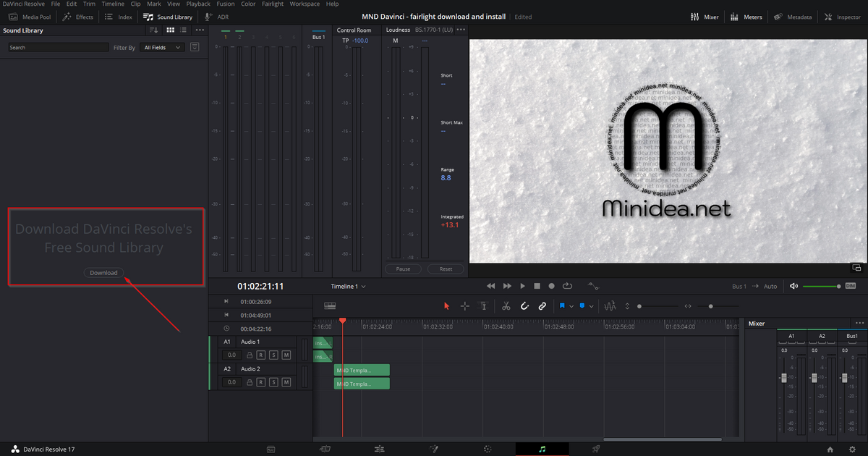Toggle the Sound Library panel
The height and width of the screenshot is (456, 868).
[x=168, y=17]
